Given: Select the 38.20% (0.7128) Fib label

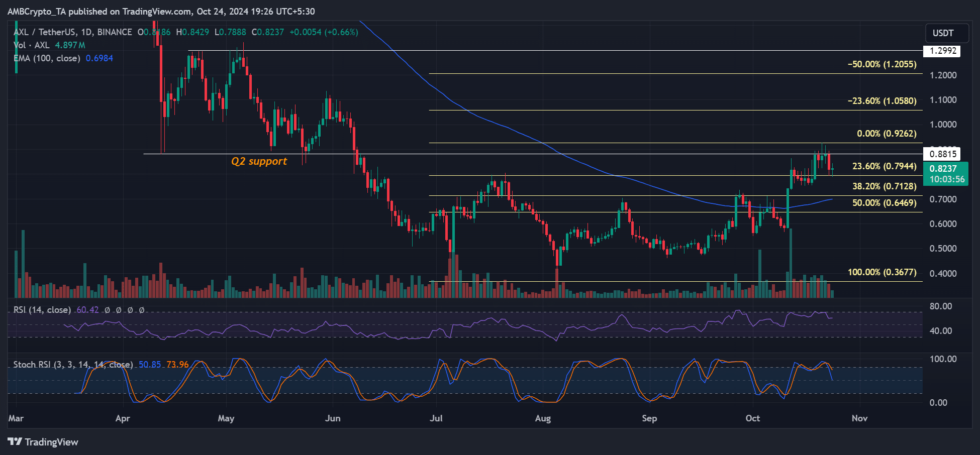Looking at the screenshot, I should [885, 186].
